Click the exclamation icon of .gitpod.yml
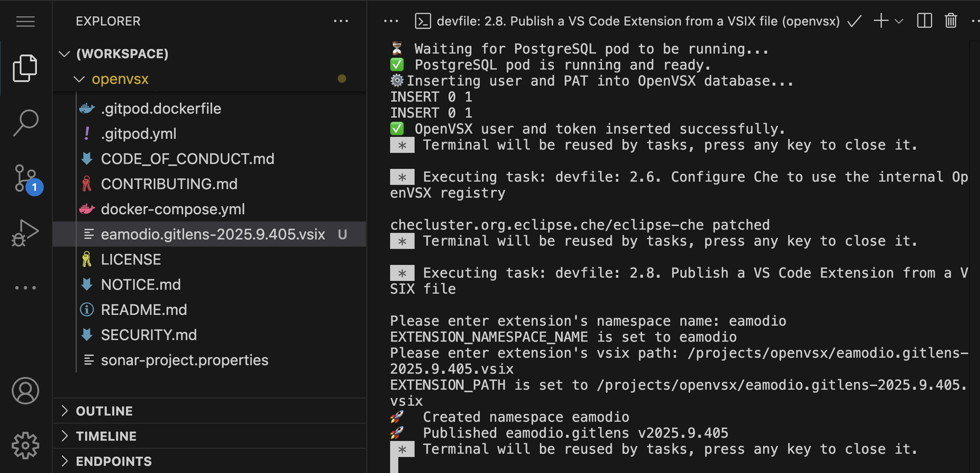 pos(87,134)
